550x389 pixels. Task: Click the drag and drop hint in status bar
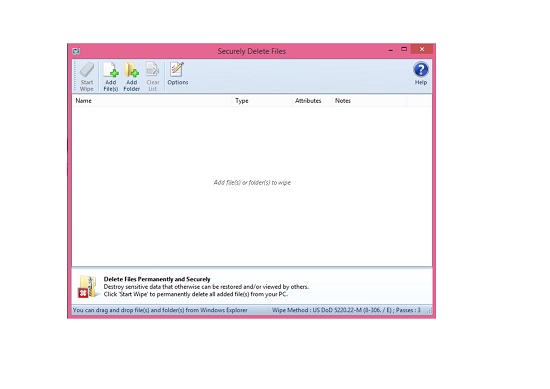click(x=160, y=310)
